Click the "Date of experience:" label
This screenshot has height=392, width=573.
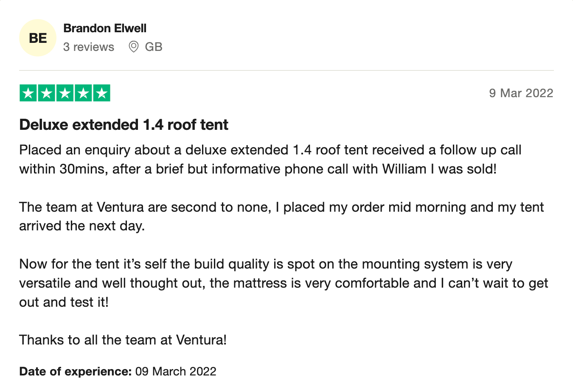[x=76, y=372]
